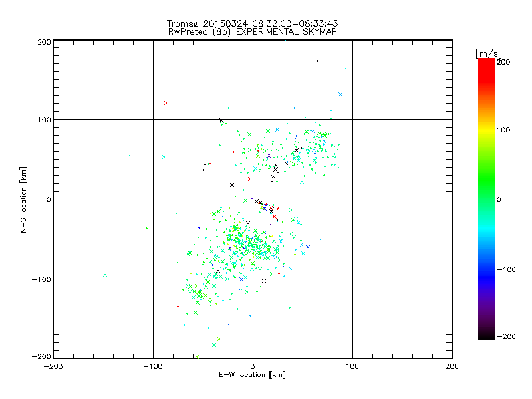Click the green X marker at the -200 km bottom edge
The width and height of the screenshot is (532, 399).
click(x=197, y=357)
